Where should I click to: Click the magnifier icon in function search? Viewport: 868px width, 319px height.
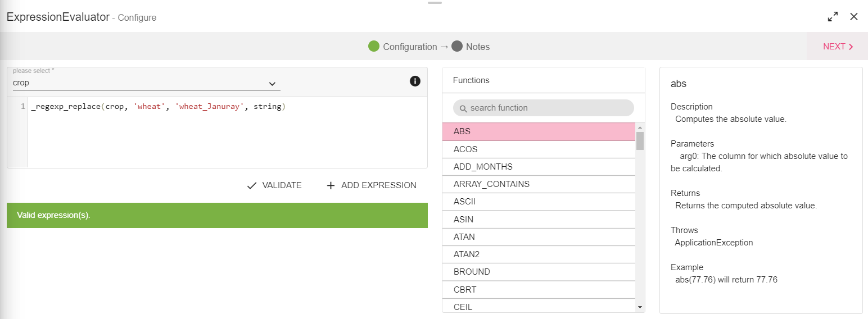[x=464, y=108]
